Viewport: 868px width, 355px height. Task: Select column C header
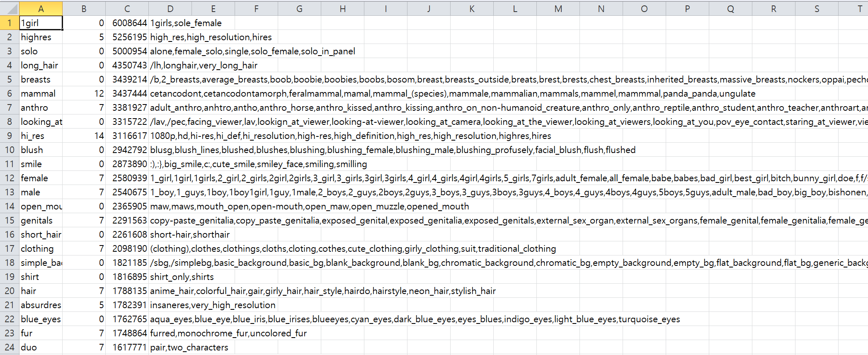click(x=127, y=9)
